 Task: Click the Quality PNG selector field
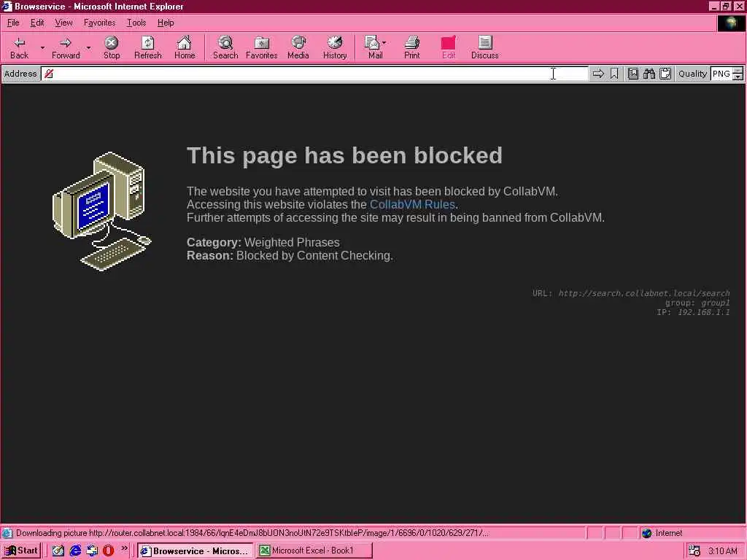point(721,74)
